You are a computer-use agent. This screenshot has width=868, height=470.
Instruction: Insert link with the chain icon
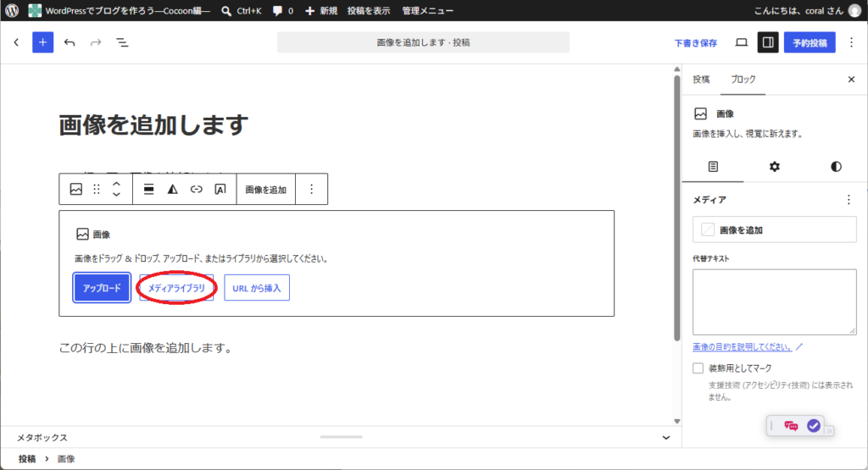pos(197,189)
